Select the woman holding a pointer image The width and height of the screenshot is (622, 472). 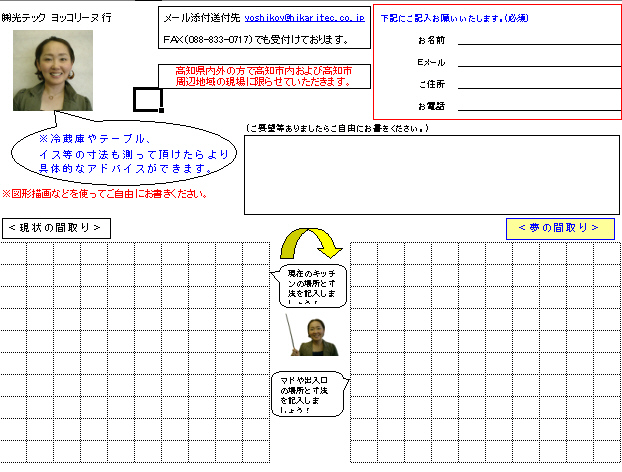[311, 336]
